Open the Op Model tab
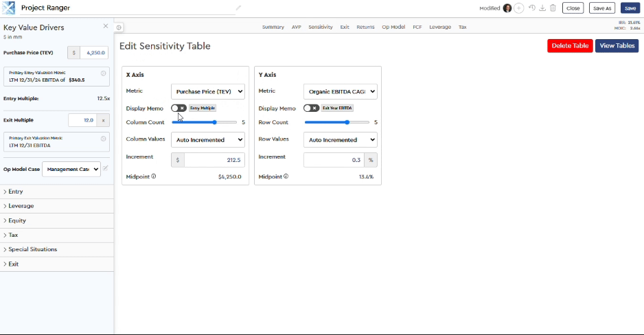 tap(393, 27)
